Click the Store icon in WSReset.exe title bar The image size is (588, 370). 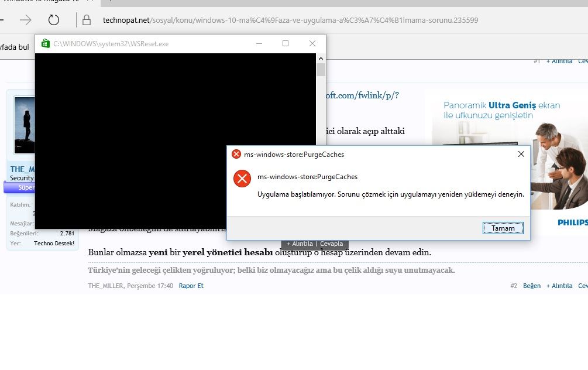point(46,43)
